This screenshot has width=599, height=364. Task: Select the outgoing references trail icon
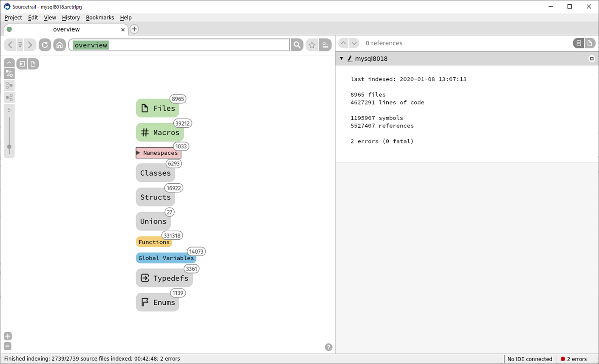[x=9, y=97]
